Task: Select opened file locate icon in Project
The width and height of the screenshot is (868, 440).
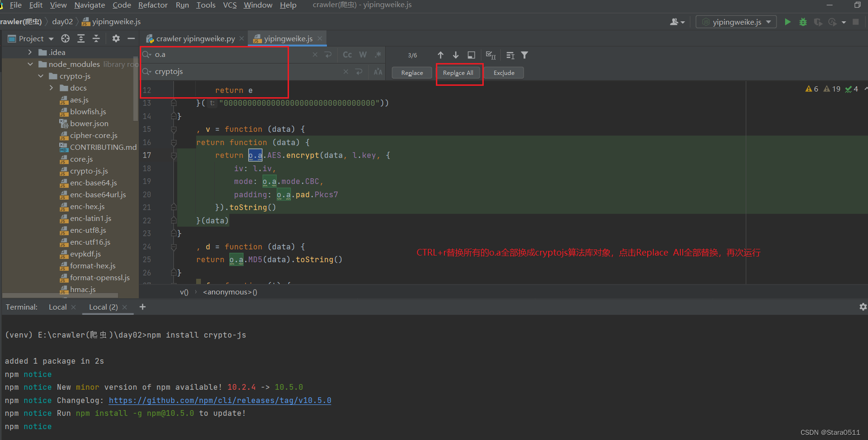Action: click(x=65, y=38)
